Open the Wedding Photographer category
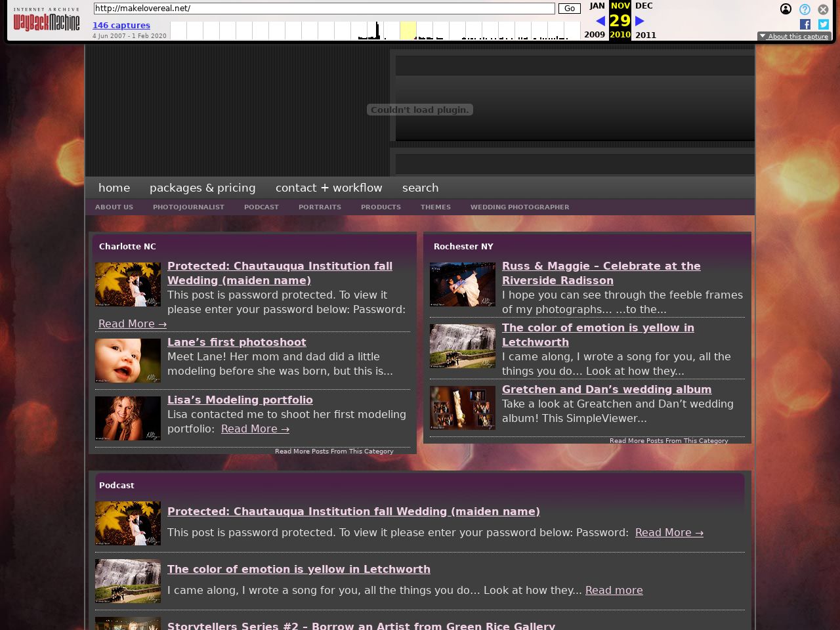 (x=520, y=207)
